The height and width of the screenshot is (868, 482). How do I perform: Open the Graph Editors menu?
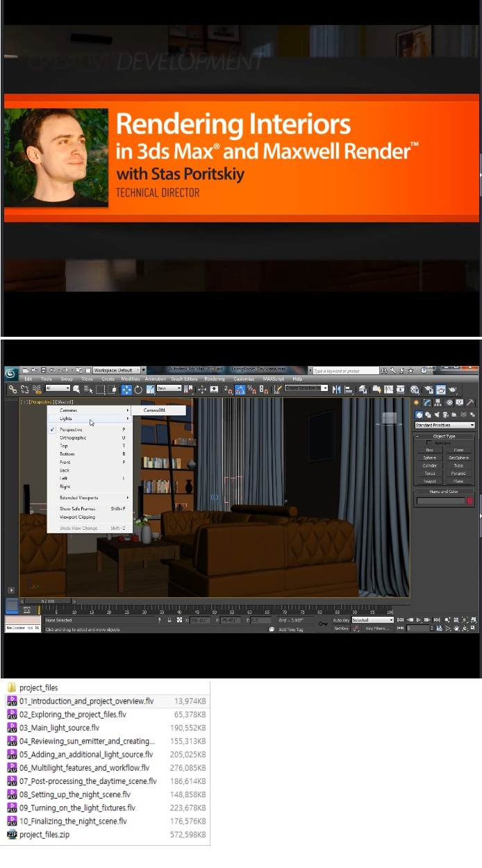184,378
